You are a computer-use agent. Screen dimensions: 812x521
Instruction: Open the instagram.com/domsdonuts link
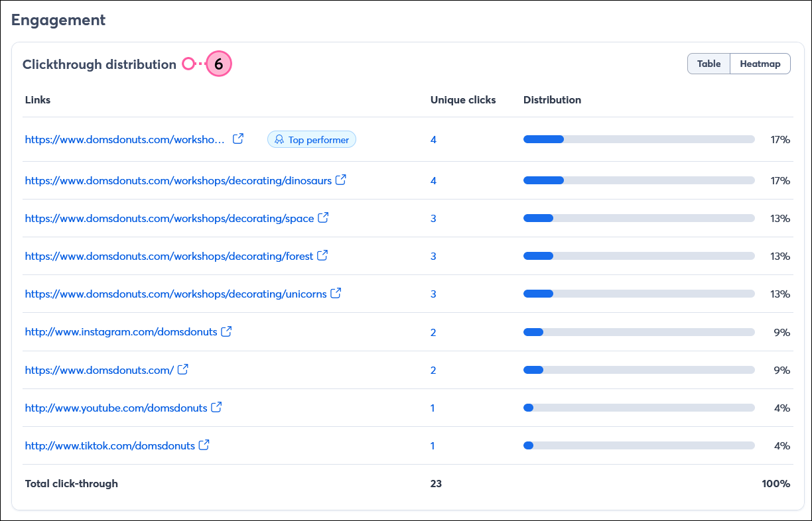click(123, 331)
